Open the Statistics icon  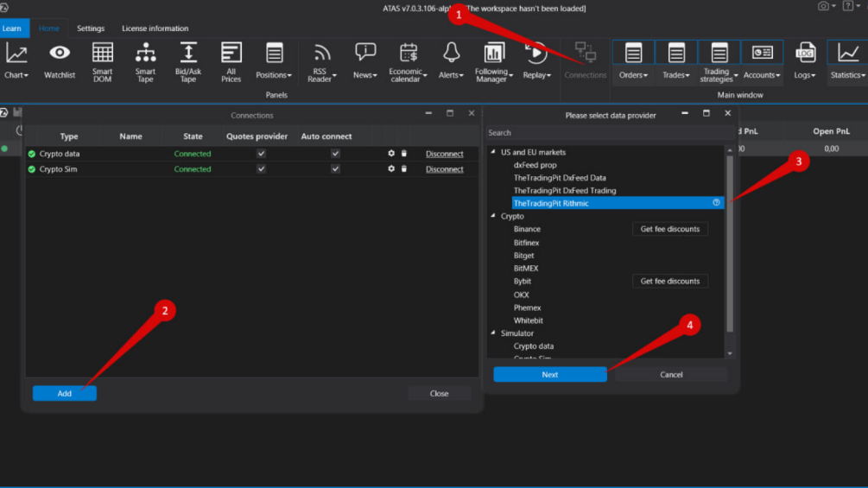tap(847, 53)
